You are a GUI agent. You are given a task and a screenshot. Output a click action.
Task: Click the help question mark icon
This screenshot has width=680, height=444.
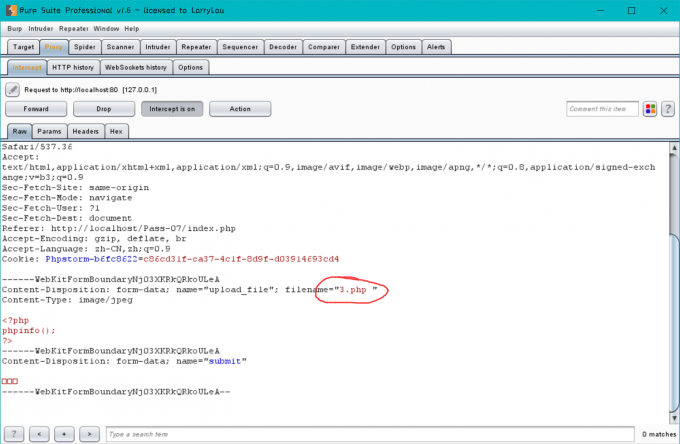pyautogui.click(x=667, y=109)
